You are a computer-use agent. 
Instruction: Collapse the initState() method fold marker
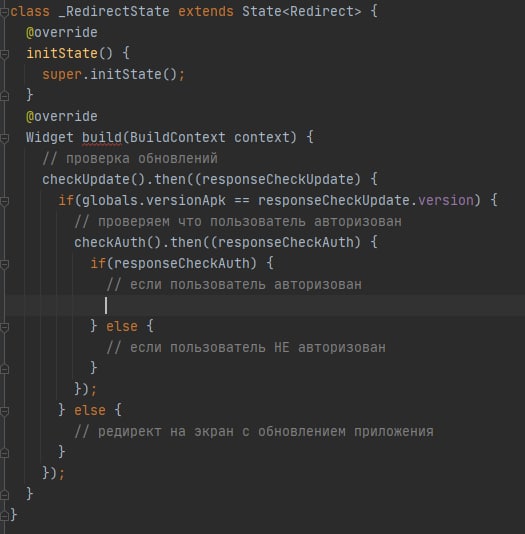coord(4,54)
